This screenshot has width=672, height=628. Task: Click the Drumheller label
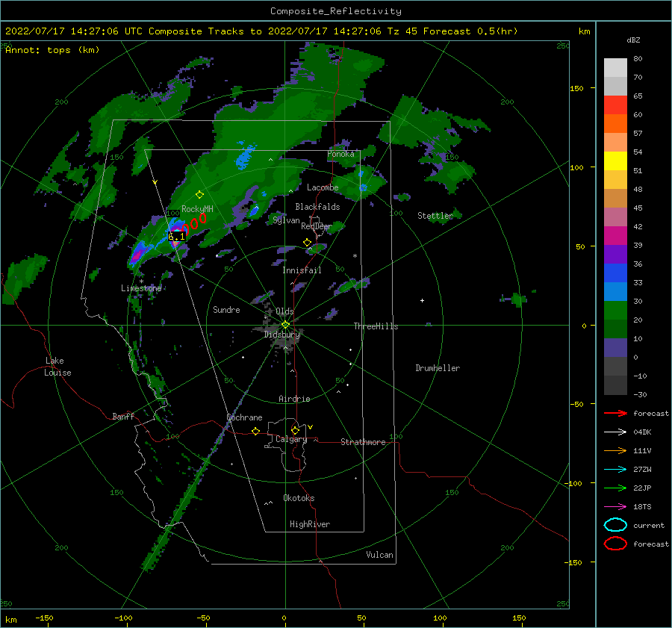pyautogui.click(x=438, y=368)
